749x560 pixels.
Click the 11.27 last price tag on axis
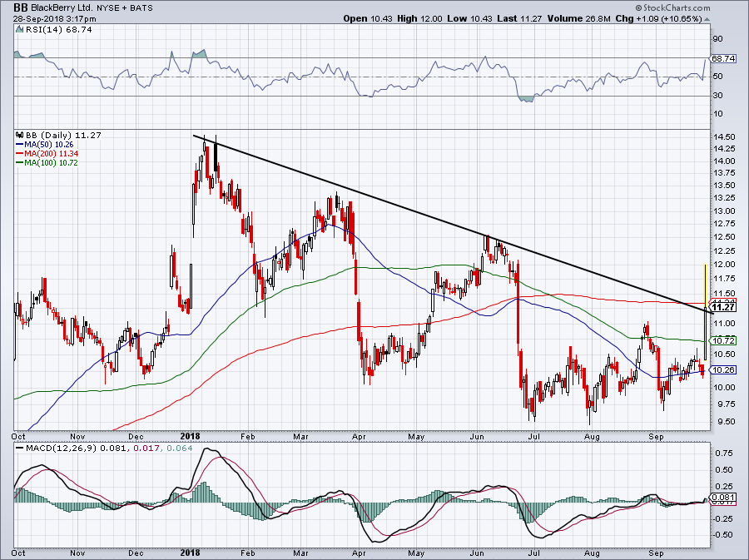coord(722,307)
